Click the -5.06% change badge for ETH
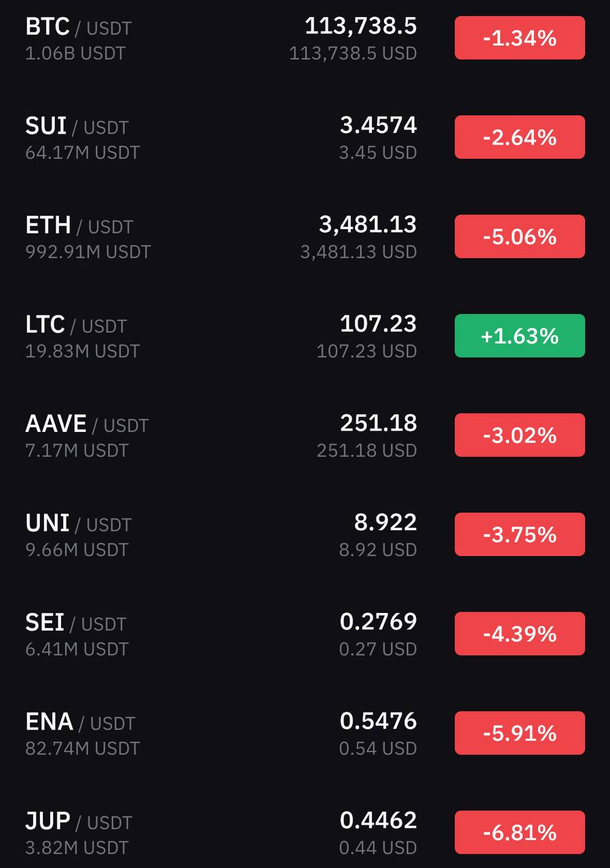This screenshot has height=868, width=610. (520, 237)
